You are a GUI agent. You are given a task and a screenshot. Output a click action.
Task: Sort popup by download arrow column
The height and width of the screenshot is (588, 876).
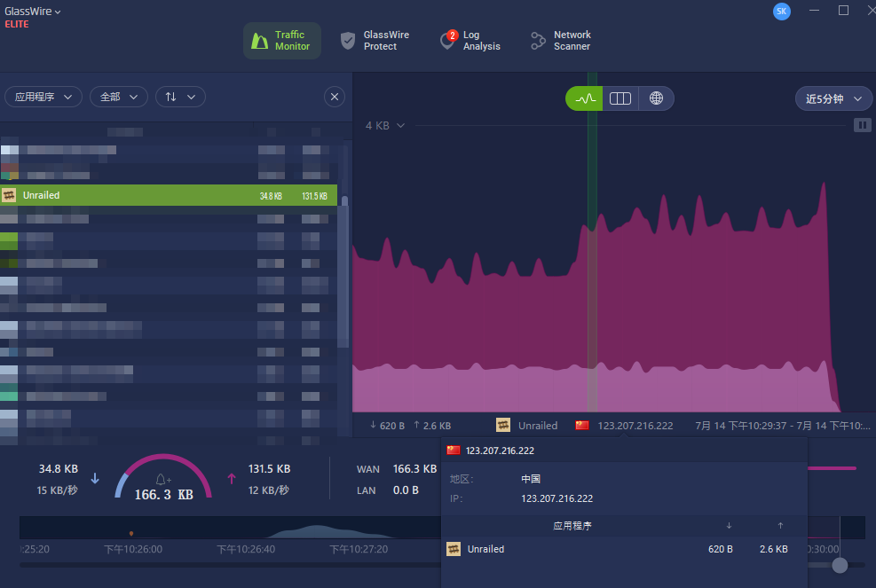[729, 526]
